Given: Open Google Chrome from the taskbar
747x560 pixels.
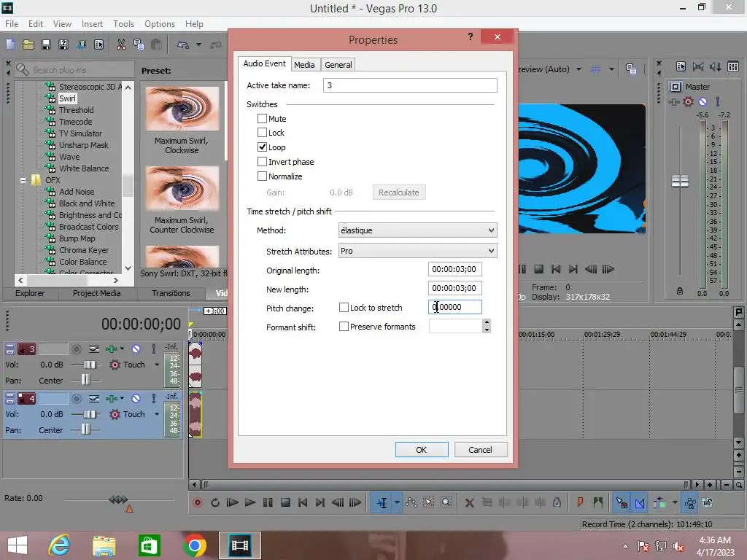Looking at the screenshot, I should pyautogui.click(x=195, y=545).
